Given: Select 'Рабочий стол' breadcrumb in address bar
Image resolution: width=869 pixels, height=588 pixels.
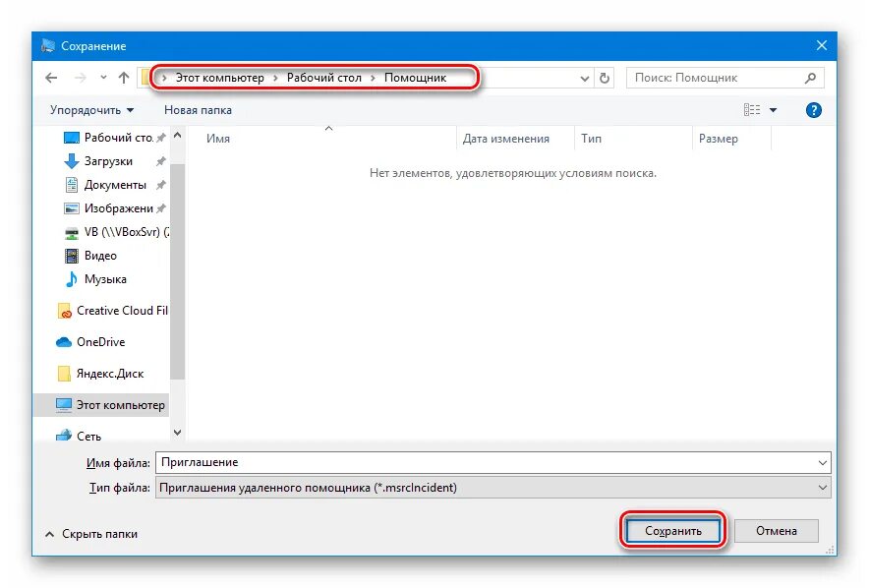Looking at the screenshot, I should coord(323,78).
